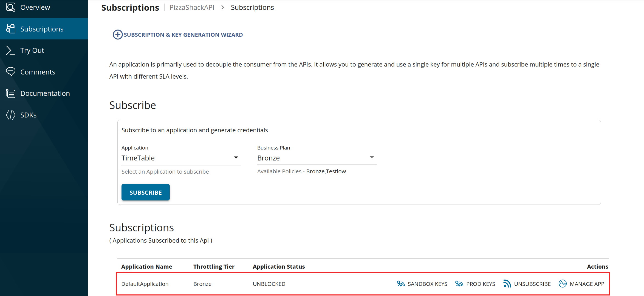Click the Comments speech bubble icon
The image size is (644, 296).
(11, 72)
